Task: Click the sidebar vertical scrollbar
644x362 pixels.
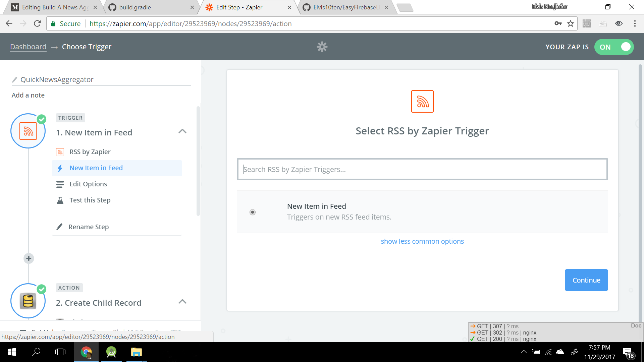Action: click(x=198, y=161)
